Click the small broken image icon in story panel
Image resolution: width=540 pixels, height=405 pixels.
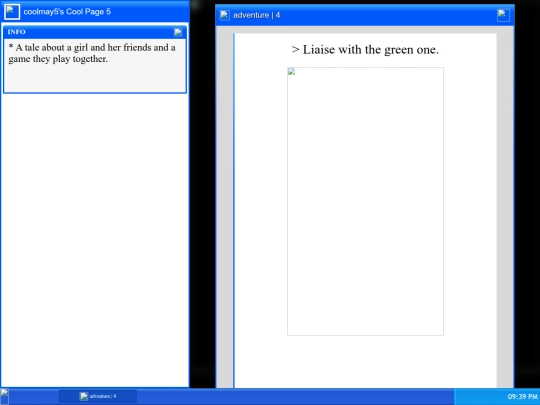click(292, 72)
